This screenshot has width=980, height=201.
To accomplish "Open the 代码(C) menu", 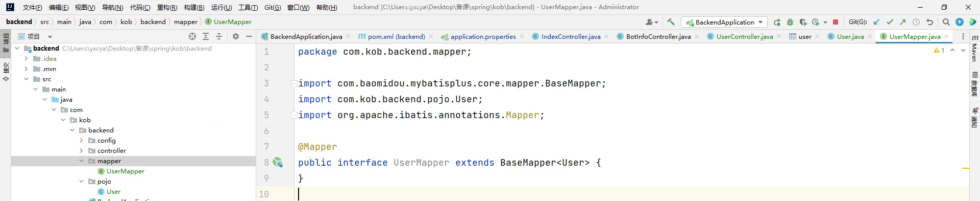I will point(140,7).
